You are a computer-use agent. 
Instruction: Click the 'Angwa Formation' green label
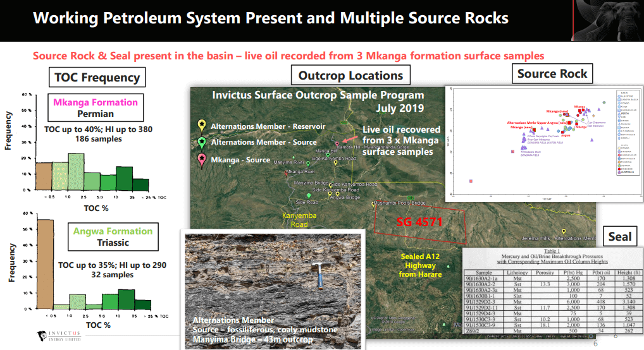pos(113,231)
